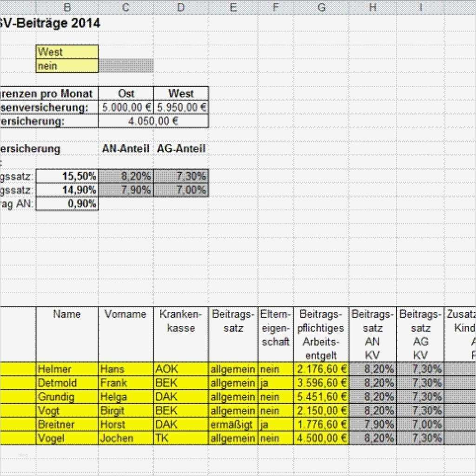Image resolution: width=476 pixels, height=476 pixels.
Task: Select the 'ermäßigt' rate type cell
Action: point(233,424)
